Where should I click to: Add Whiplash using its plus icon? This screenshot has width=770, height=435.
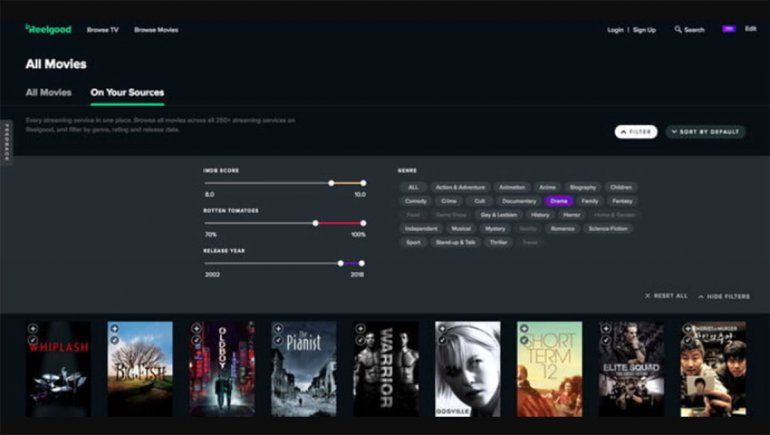coord(32,328)
